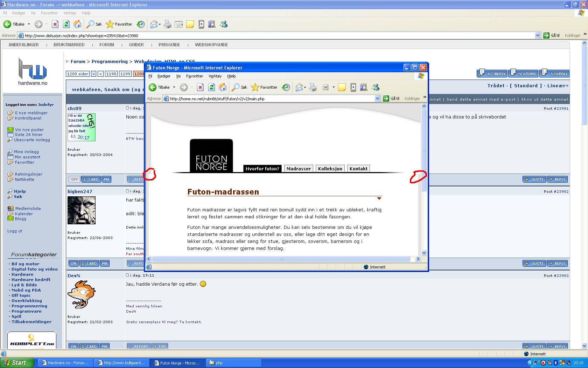Click horizontal scrollbar in Futon Norge window
This screenshot has height=368, width=588.
pos(281,259)
